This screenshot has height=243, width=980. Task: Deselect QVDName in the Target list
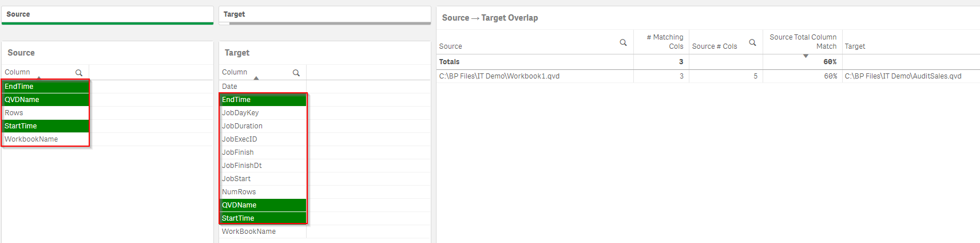click(263, 205)
